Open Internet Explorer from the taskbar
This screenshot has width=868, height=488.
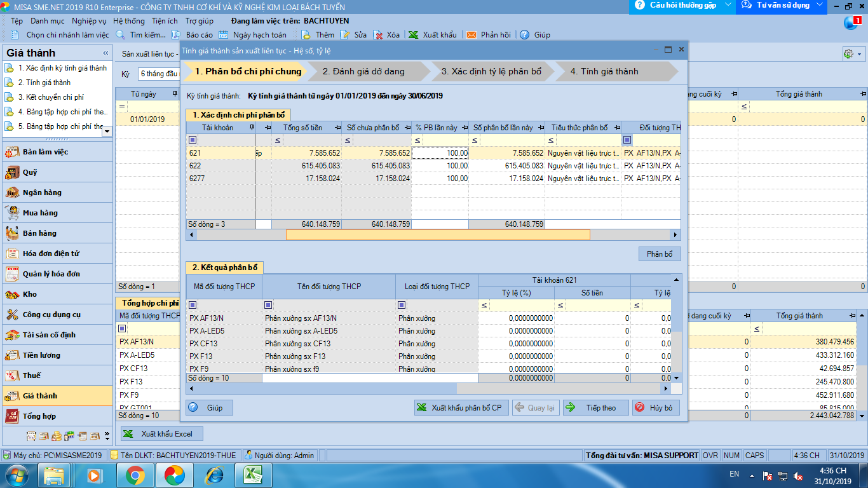[x=215, y=475]
